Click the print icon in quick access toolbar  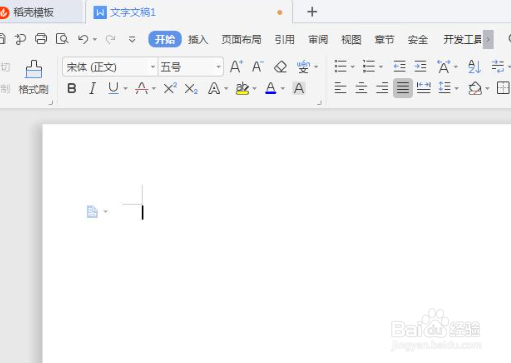[x=41, y=39]
